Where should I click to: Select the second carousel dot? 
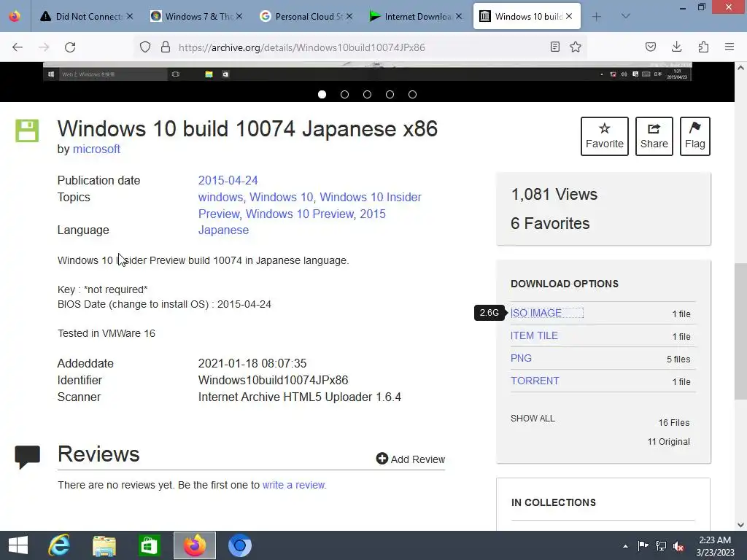(x=344, y=94)
